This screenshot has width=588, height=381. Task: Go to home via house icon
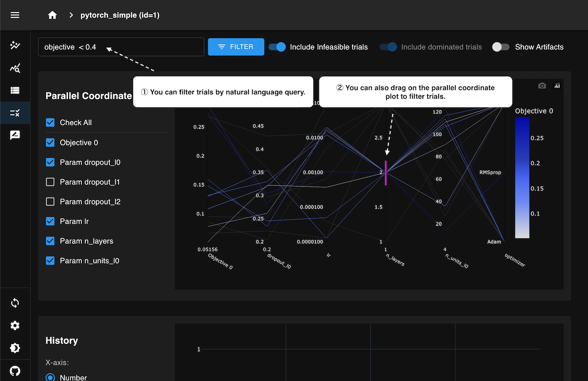coord(52,15)
